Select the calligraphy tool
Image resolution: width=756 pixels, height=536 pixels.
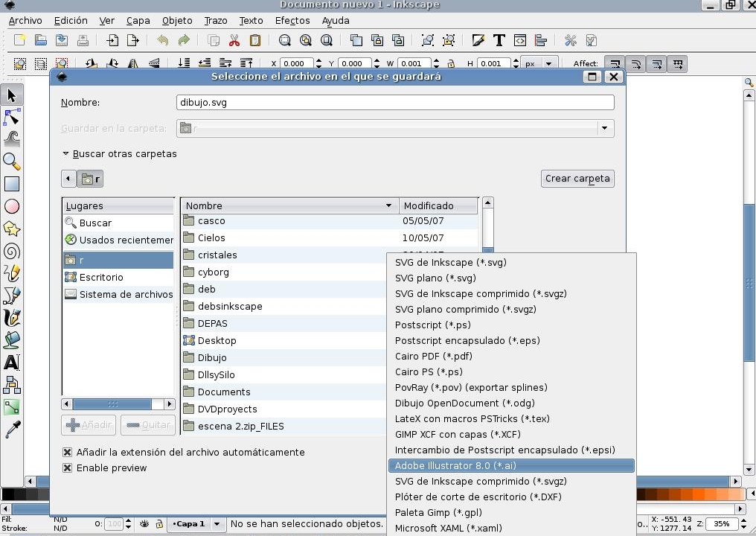coord(12,318)
